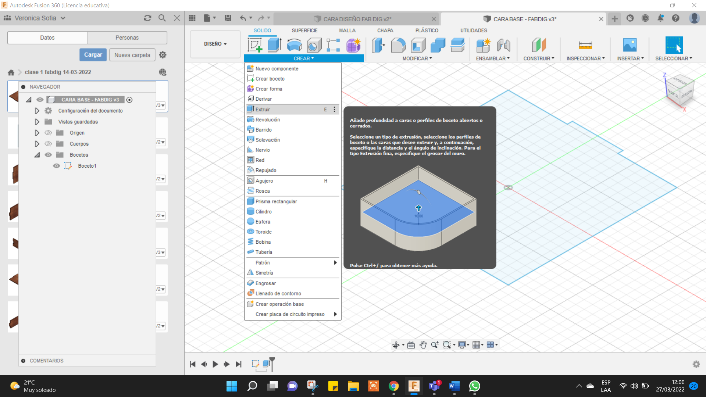
Task: Click the Construir plane icon
Action: pos(539,45)
